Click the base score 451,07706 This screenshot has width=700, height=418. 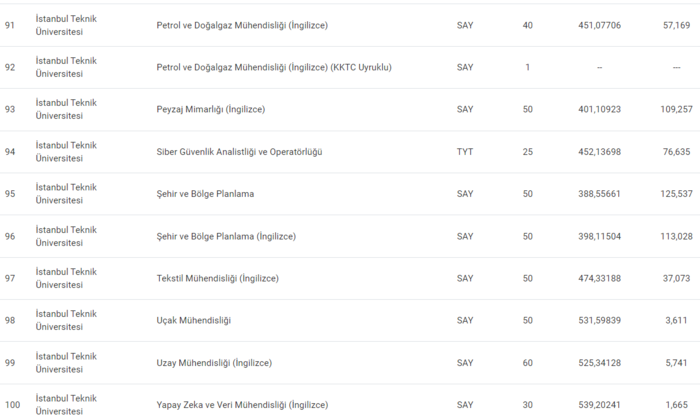599,25
